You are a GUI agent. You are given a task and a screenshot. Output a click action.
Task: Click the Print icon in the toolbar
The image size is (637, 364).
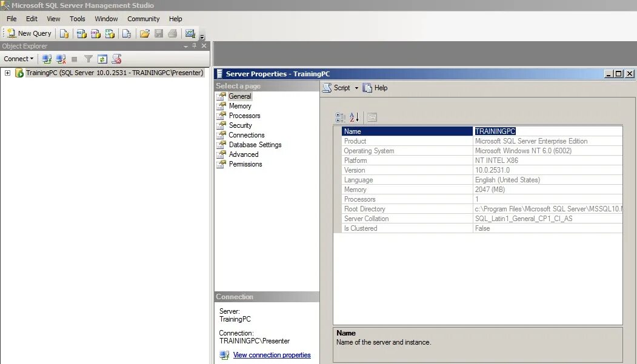tap(173, 34)
